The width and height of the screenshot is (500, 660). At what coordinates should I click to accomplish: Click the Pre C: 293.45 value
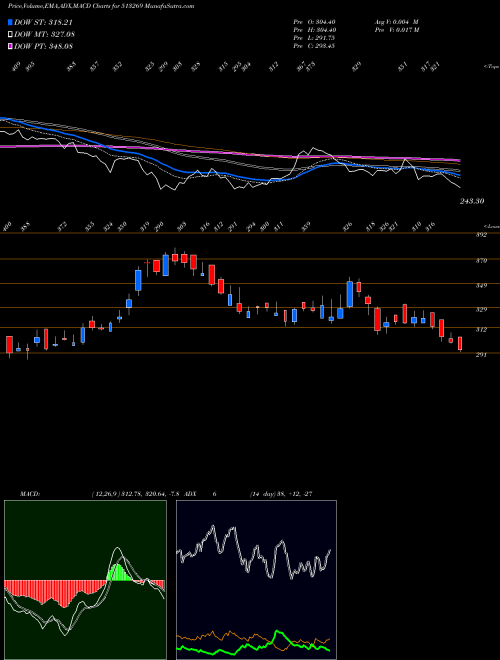click(x=314, y=46)
